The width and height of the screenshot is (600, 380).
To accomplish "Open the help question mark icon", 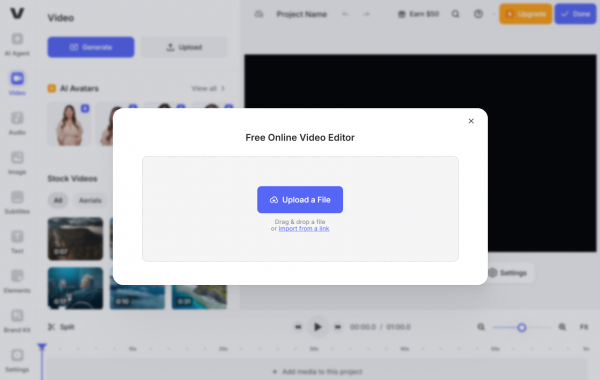I will pyautogui.click(x=478, y=14).
